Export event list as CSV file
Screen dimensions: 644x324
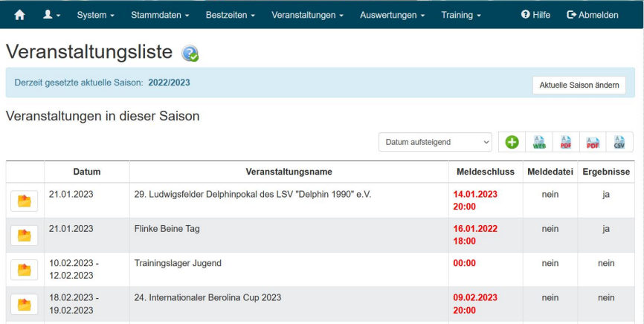click(x=619, y=142)
